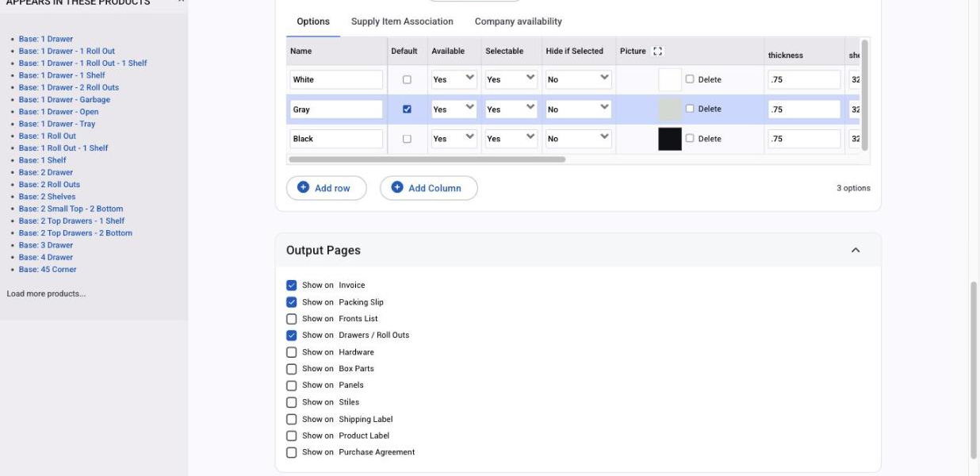
Task: Enable Show on Box Parts
Action: tap(291, 369)
